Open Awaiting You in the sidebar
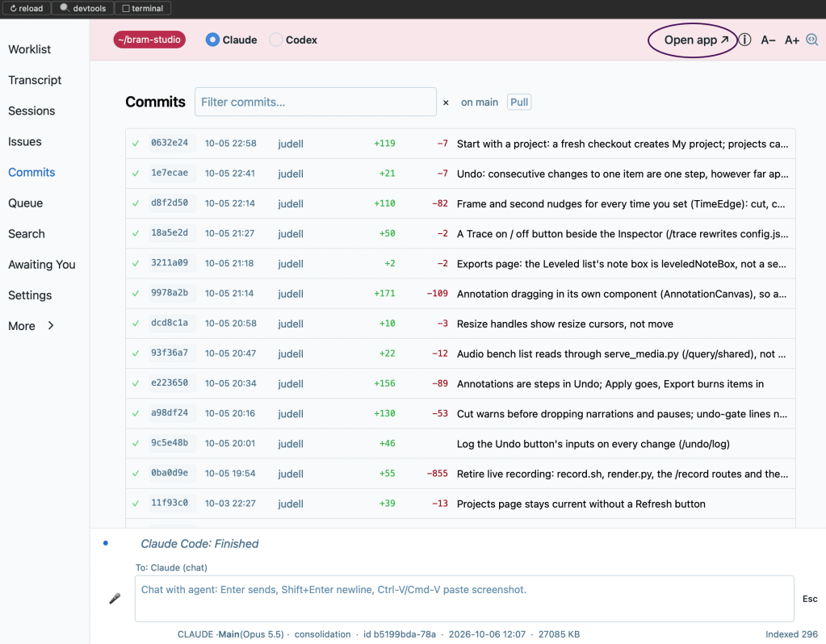826x644 pixels. click(42, 265)
